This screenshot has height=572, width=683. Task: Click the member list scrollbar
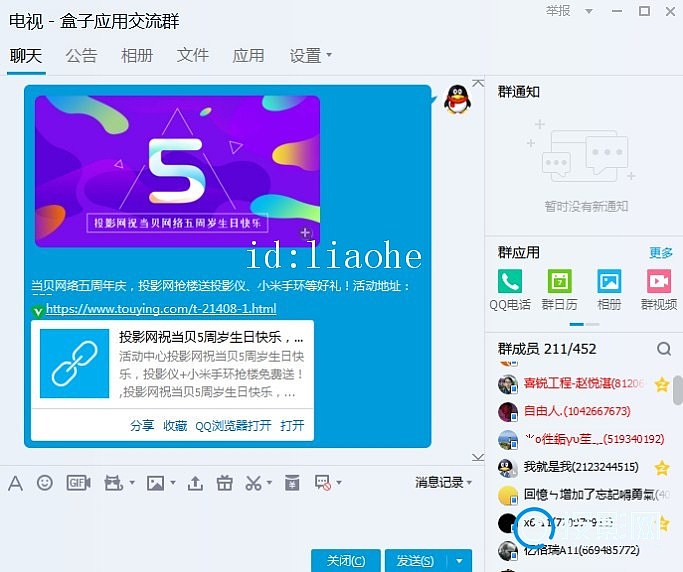[x=677, y=389]
